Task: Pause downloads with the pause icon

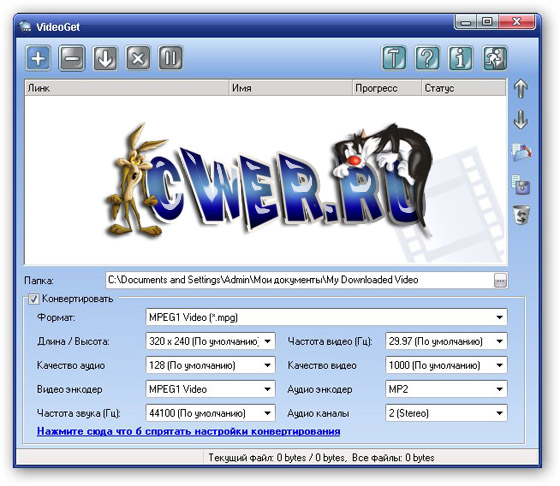Action: [171, 58]
